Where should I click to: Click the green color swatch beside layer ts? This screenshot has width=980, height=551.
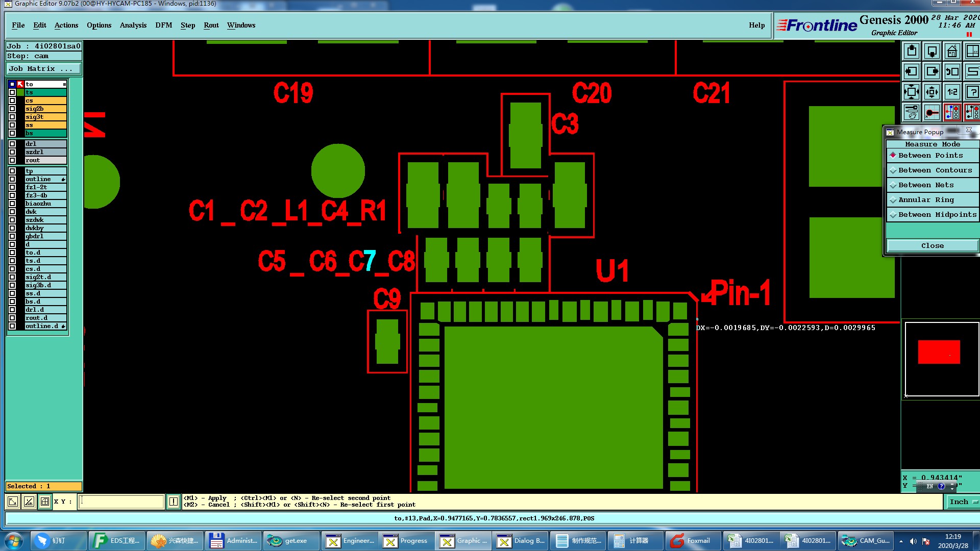pos(20,92)
